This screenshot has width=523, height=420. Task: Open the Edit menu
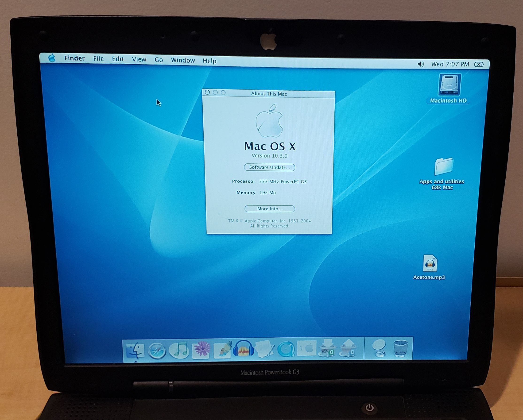click(x=118, y=59)
